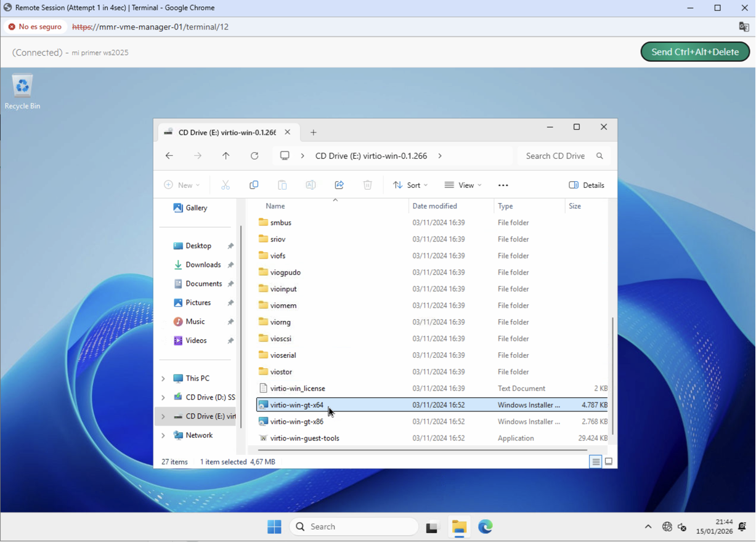This screenshot has height=542, width=756.
Task: Open Microsoft Edge from the taskbar
Action: click(486, 527)
